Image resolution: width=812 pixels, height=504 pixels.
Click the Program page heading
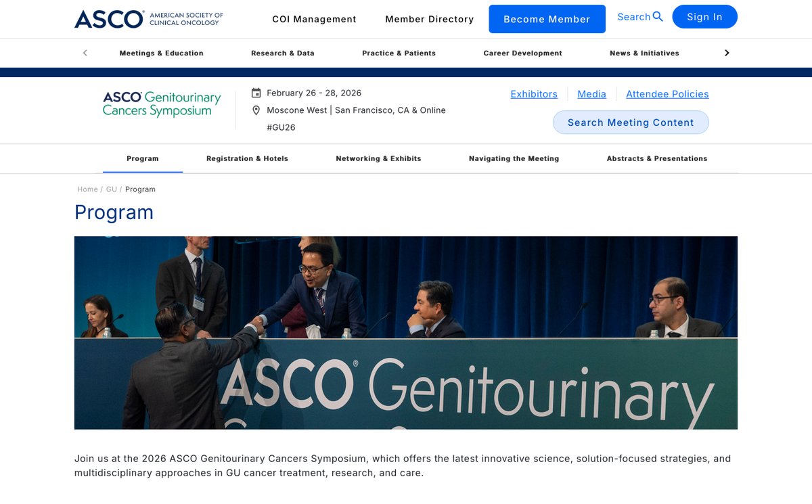(114, 212)
